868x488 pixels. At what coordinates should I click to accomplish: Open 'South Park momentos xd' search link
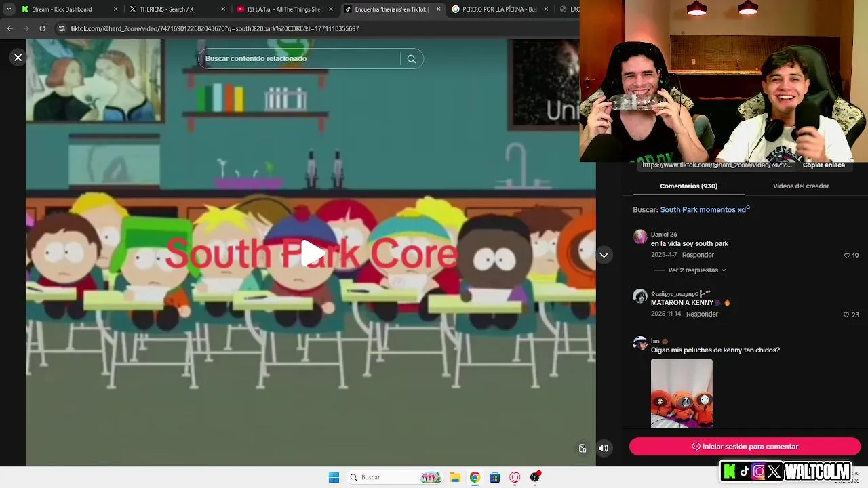click(705, 209)
